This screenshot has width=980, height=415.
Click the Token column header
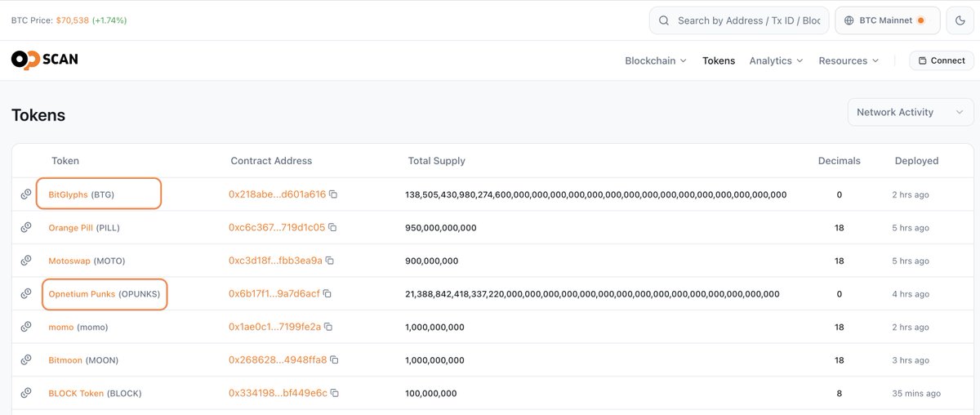65,161
